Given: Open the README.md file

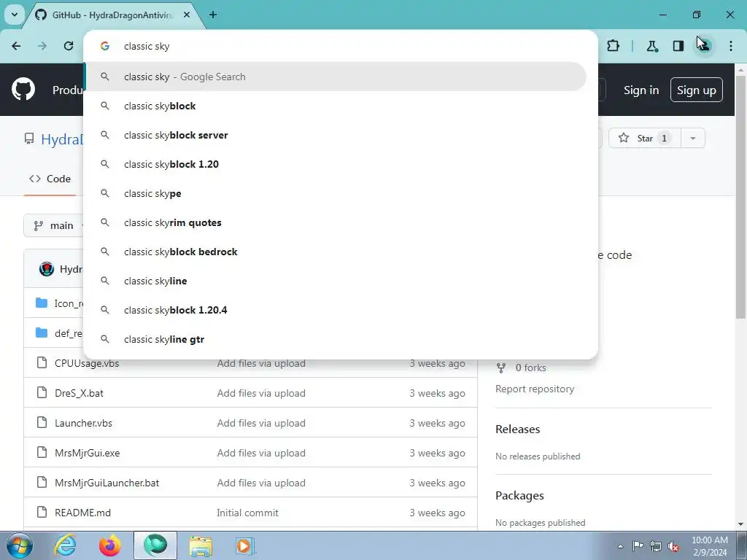Looking at the screenshot, I should 83,513.
